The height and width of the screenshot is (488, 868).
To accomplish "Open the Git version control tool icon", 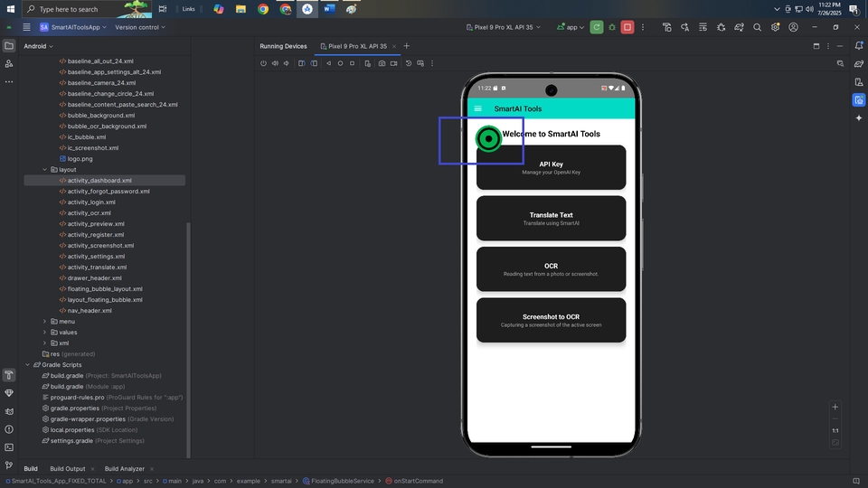I will click(x=9, y=465).
